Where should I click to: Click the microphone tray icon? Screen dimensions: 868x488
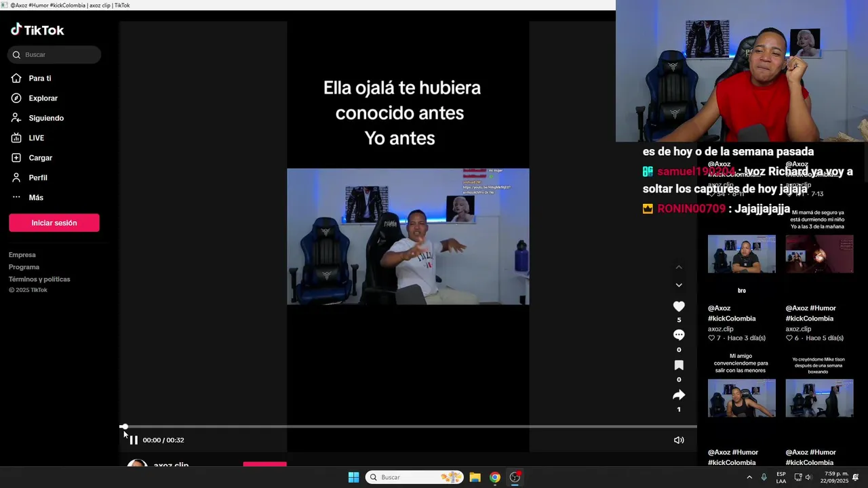tap(764, 477)
